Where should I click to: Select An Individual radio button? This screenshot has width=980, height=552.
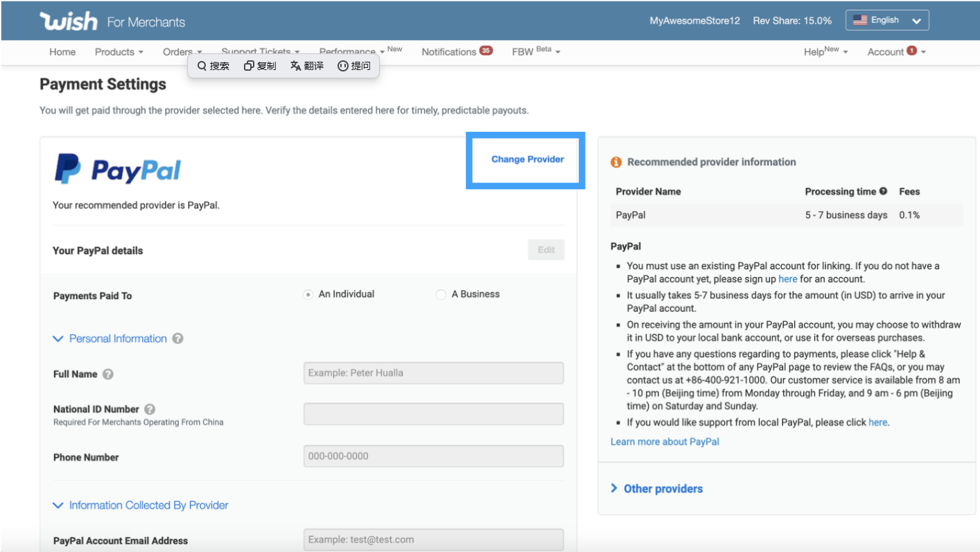308,295
